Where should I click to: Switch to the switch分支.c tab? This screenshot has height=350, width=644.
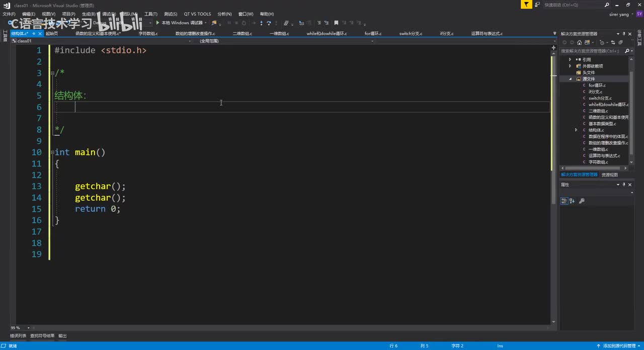tap(411, 34)
